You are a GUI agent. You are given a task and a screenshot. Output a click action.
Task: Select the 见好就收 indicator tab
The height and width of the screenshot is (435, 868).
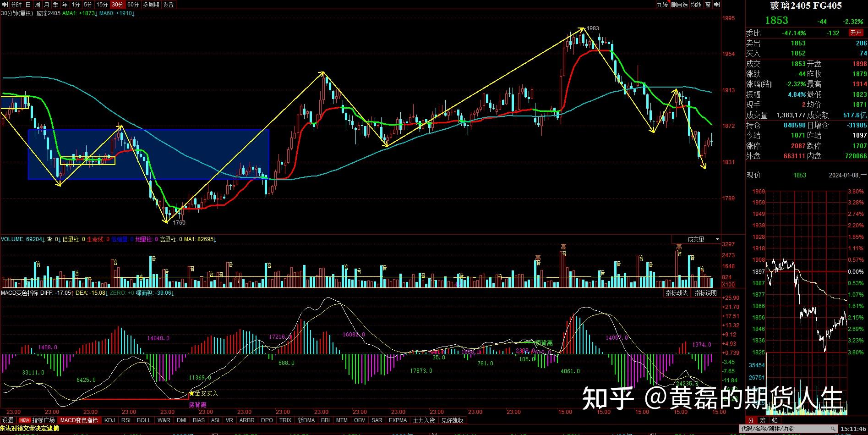[x=453, y=420]
